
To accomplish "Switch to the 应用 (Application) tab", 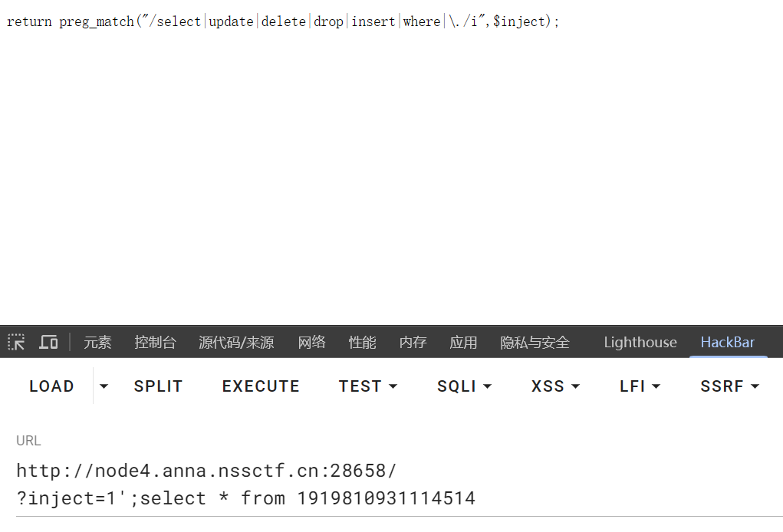I will (x=463, y=343).
